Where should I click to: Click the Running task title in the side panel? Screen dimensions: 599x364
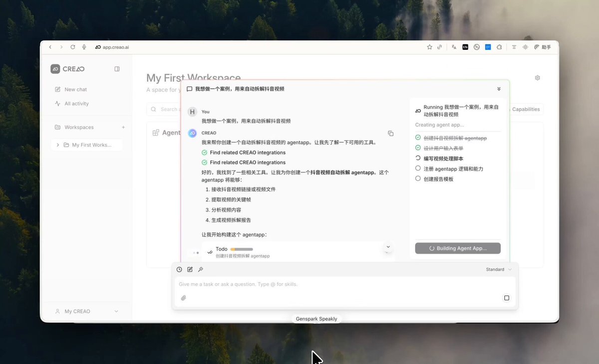click(461, 111)
